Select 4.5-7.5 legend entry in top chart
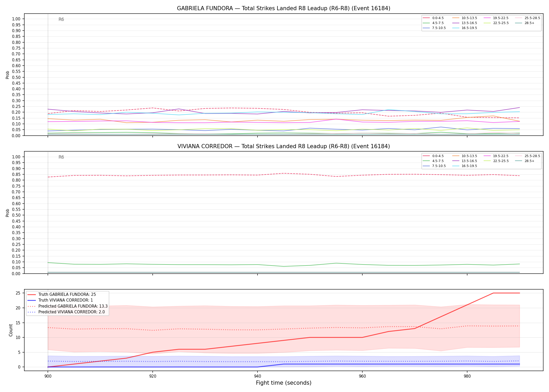This screenshot has width=549, height=392. pos(433,23)
